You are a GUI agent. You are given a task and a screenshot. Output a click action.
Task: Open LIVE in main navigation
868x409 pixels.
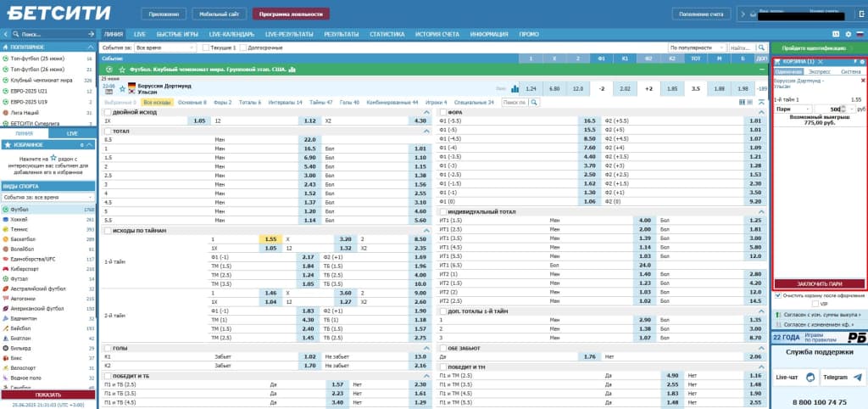tap(140, 34)
